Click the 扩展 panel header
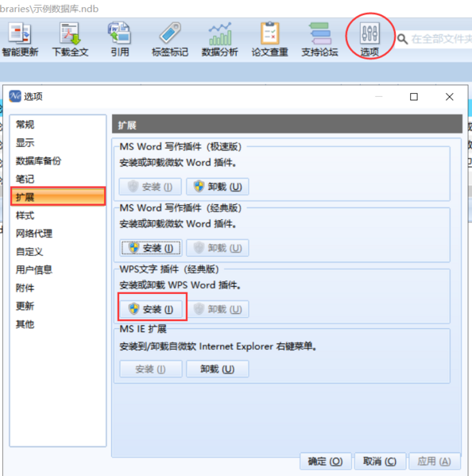This screenshot has height=476, width=472. 287,124
